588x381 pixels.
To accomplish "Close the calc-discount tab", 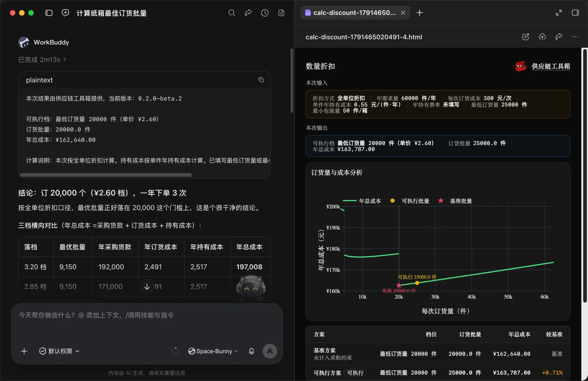I will 403,13.
